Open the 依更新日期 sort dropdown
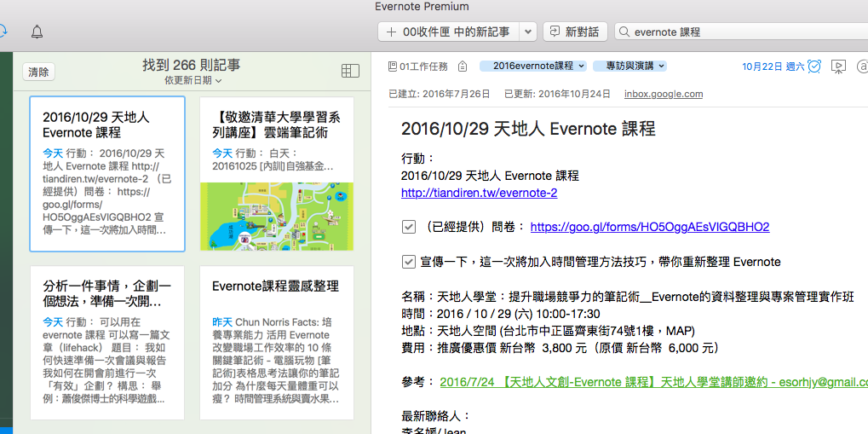The image size is (868, 434). pos(193,81)
